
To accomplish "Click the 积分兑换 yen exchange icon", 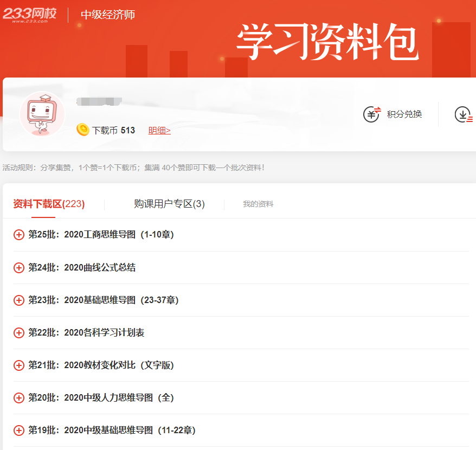I will click(x=371, y=114).
